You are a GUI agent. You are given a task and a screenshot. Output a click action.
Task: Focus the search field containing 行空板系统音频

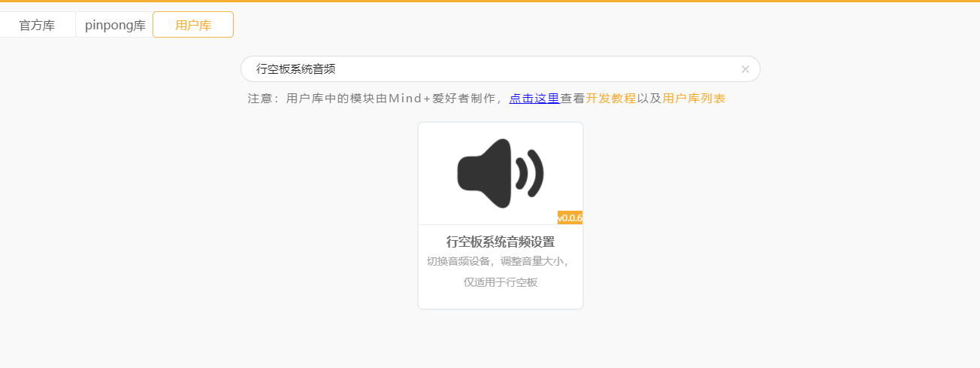(500, 68)
